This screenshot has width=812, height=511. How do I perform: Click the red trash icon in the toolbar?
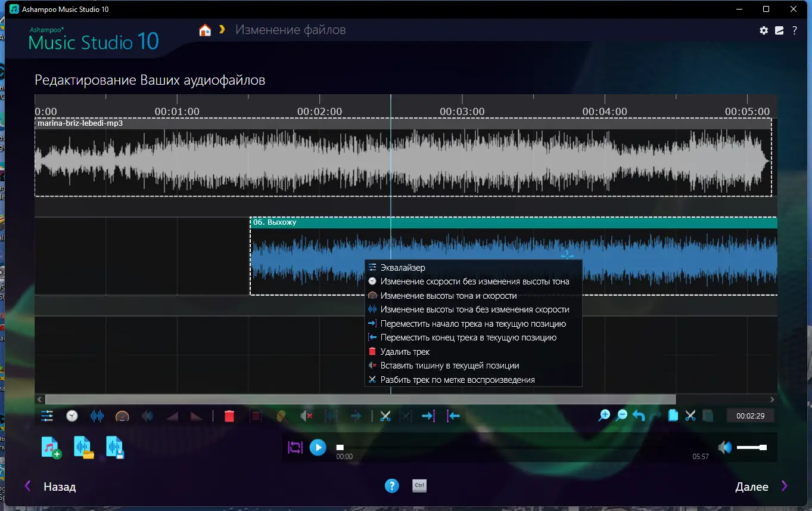pyautogui.click(x=229, y=416)
